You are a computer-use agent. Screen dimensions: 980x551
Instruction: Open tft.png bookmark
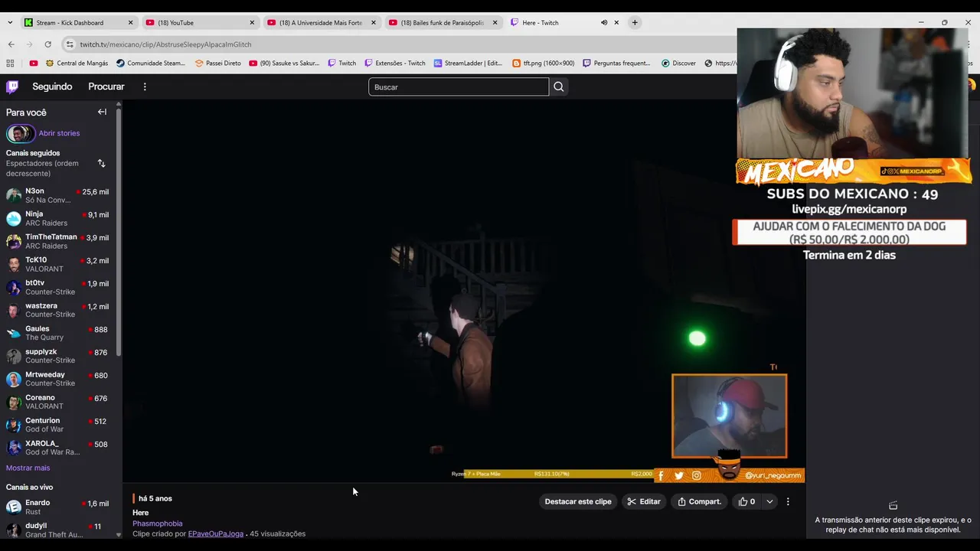coord(543,64)
